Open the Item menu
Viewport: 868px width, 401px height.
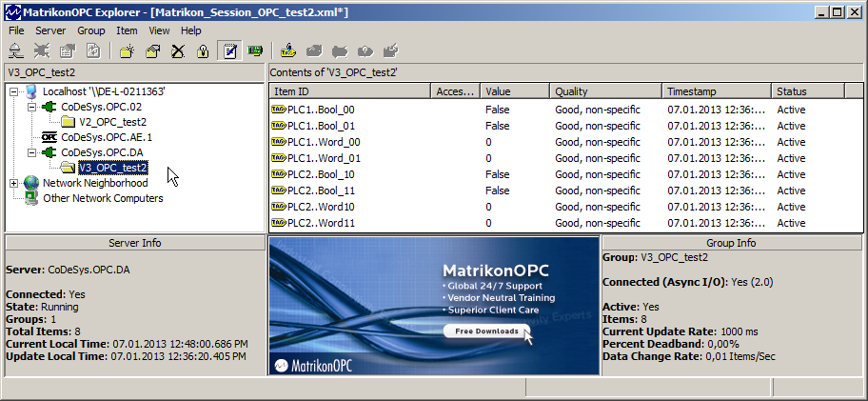(127, 30)
